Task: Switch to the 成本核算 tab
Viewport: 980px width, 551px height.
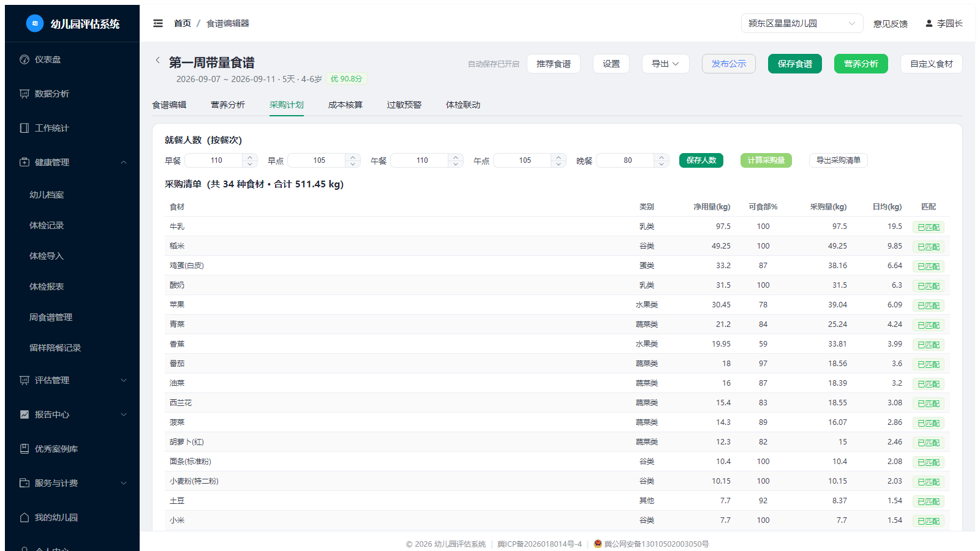Action: [345, 105]
